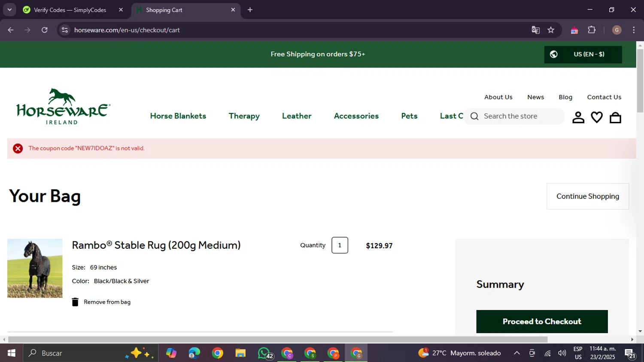644x362 pixels.
Task: Open the notification center icon
Action: point(630,354)
